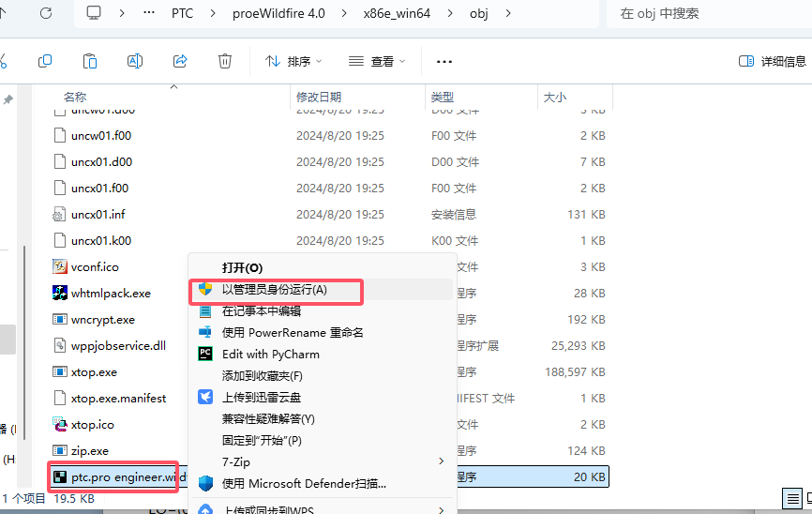Toggle the 详细信息 details pane
The image size is (812, 514).
(772, 62)
